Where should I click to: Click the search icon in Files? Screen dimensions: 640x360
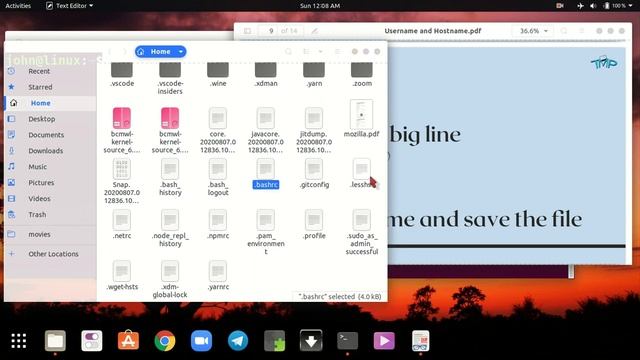click(x=289, y=51)
